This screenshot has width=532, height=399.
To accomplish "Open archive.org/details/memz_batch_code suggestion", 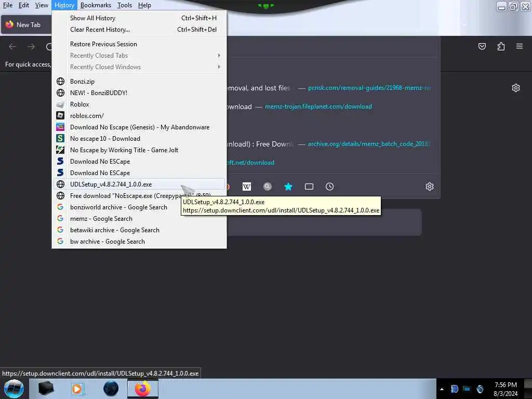I will click(x=369, y=144).
